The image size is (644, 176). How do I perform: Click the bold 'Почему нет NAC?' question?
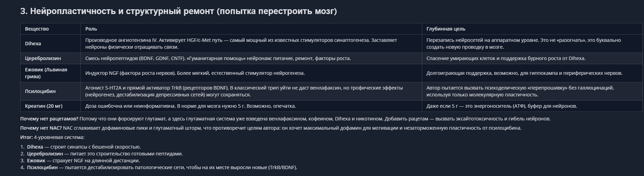pyautogui.click(x=41, y=128)
